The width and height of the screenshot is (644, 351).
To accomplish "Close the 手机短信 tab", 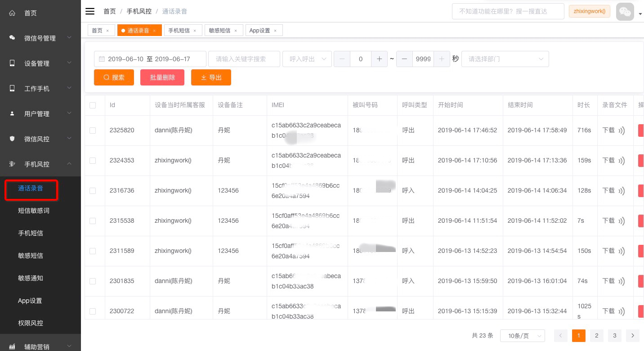I will tap(195, 31).
